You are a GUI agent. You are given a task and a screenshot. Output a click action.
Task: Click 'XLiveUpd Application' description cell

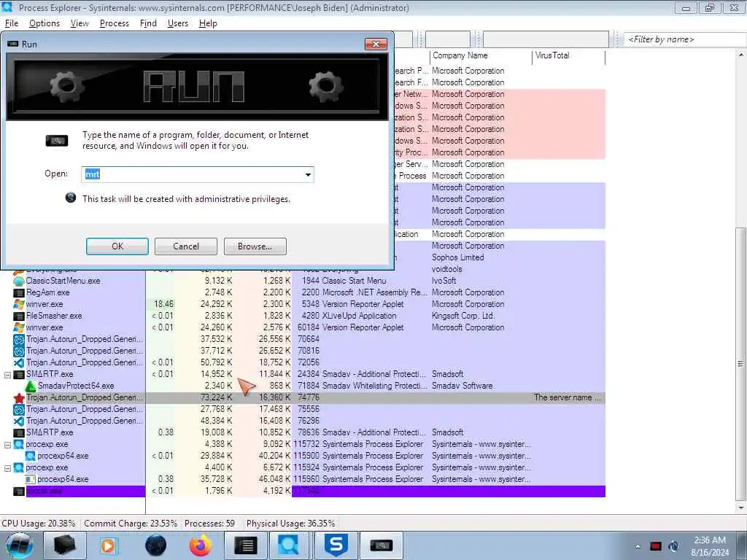pos(359,316)
